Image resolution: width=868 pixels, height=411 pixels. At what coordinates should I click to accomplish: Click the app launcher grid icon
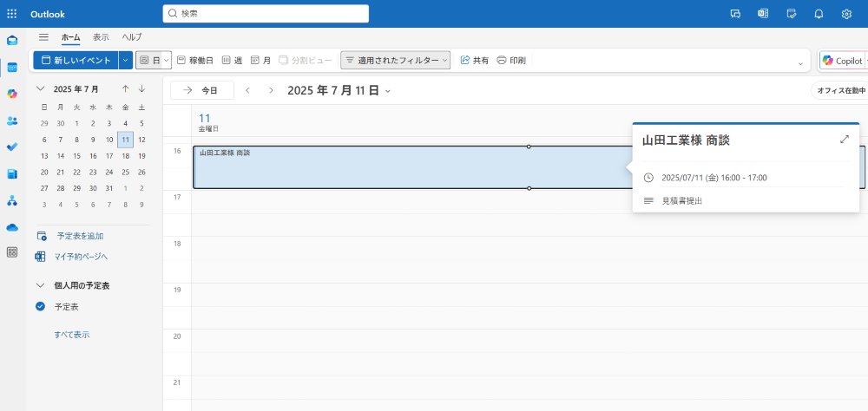[x=12, y=14]
